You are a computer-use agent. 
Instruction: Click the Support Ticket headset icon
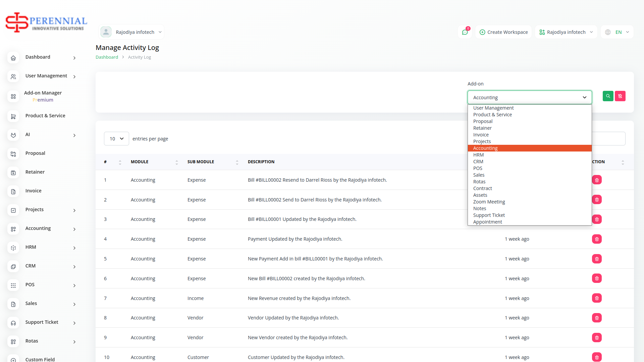[x=13, y=323]
